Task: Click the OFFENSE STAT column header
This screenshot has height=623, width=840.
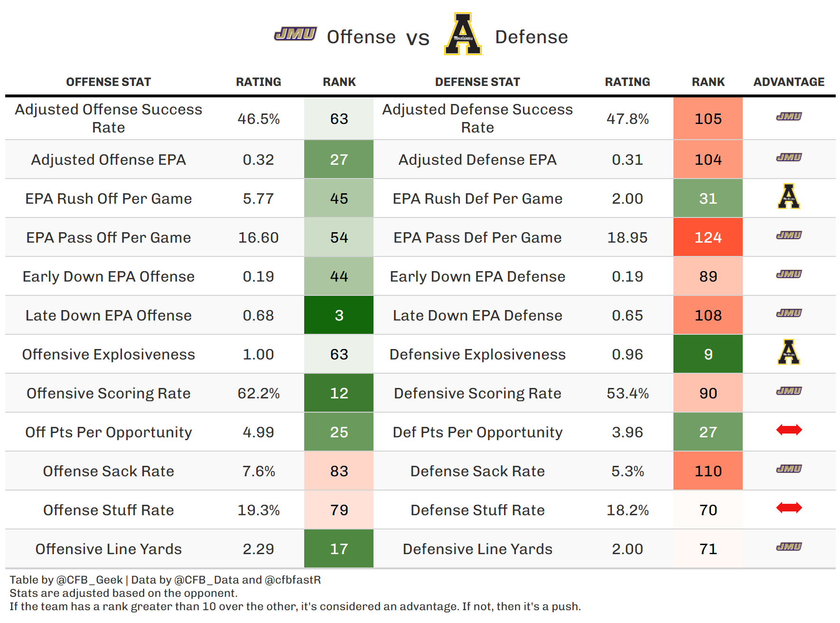Action: (x=108, y=82)
